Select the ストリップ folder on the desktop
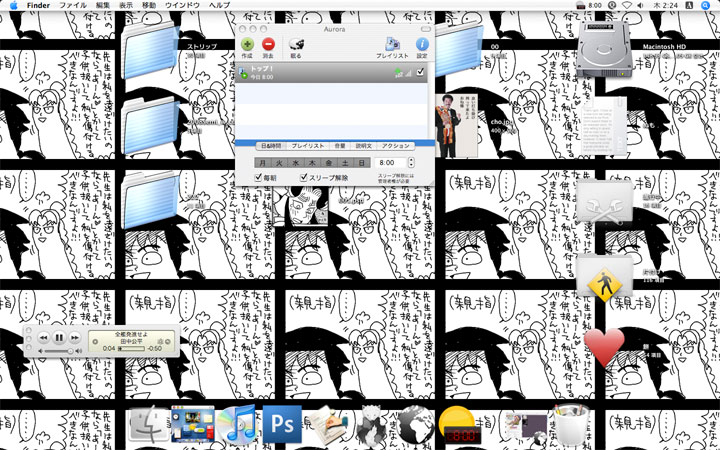Image resolution: width=720 pixels, height=450 pixels. (x=150, y=50)
